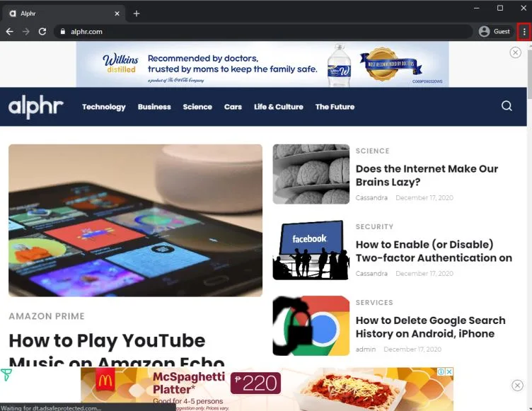Open the Chrome padlock thumbnail
The image size is (532, 411).
311,325
